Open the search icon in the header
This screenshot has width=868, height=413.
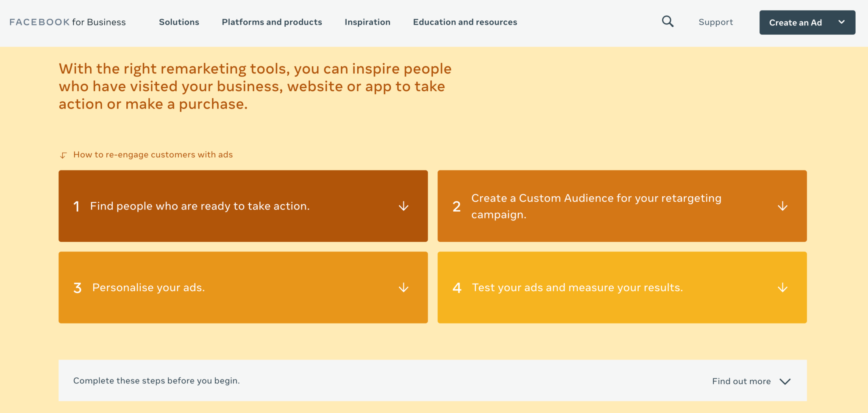668,21
